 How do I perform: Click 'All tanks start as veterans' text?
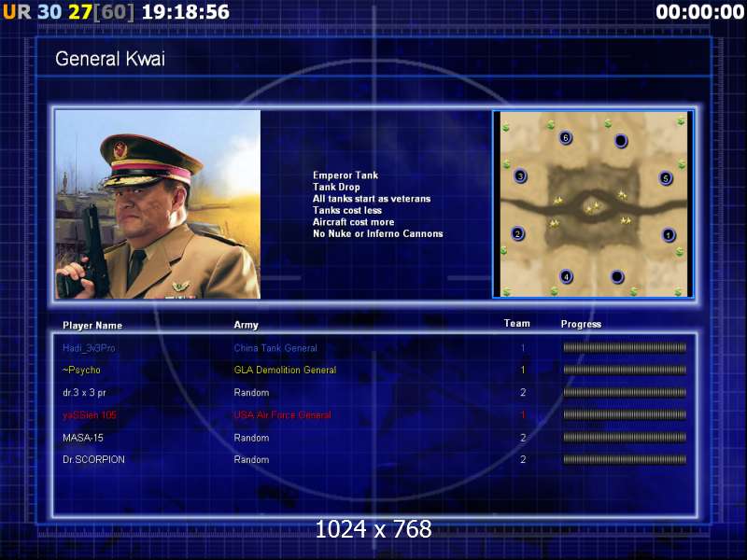click(x=372, y=199)
